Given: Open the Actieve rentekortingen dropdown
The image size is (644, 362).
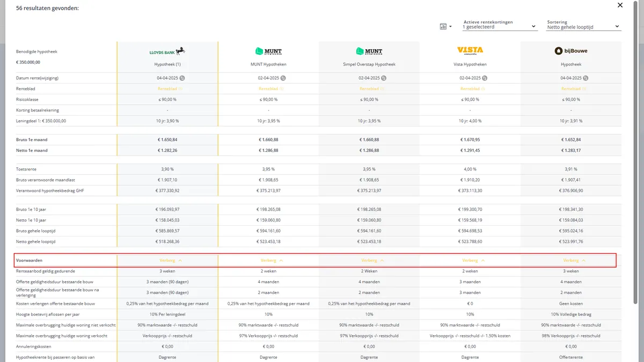Looking at the screenshot, I should (500, 26).
